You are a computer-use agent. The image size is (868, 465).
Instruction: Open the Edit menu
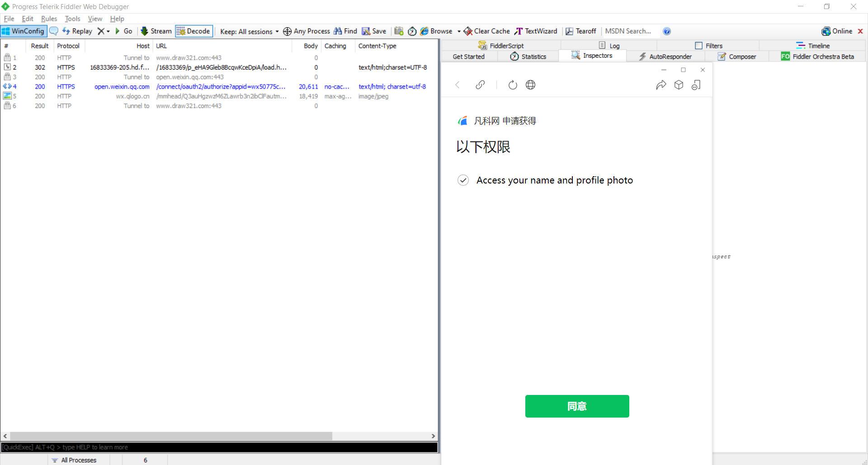click(28, 19)
